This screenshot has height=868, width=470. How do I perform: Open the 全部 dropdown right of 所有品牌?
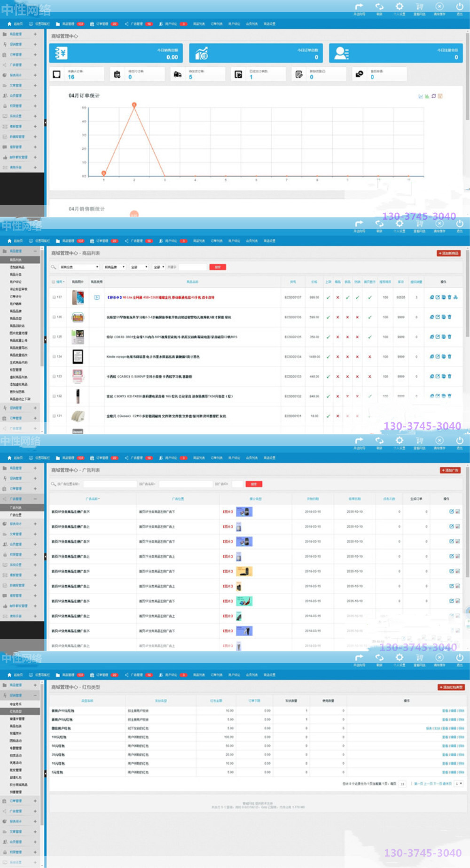(139, 267)
